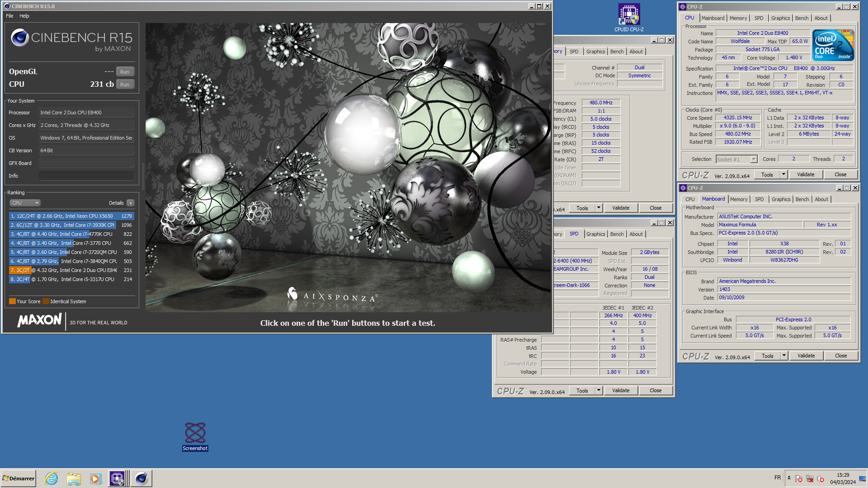The image size is (868, 488).
Task: Open Tools dropdown arrow in Mainboard CPU-Z window
Action: (784, 356)
